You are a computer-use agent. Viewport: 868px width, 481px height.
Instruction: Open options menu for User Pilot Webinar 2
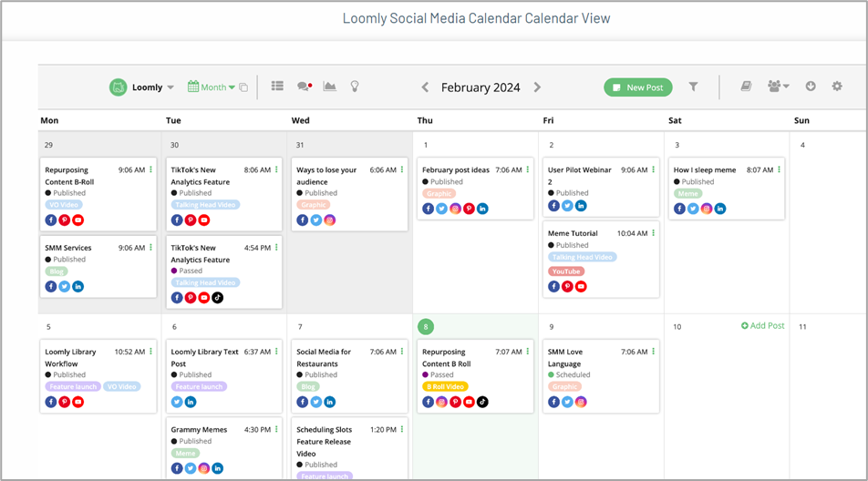pyautogui.click(x=653, y=169)
